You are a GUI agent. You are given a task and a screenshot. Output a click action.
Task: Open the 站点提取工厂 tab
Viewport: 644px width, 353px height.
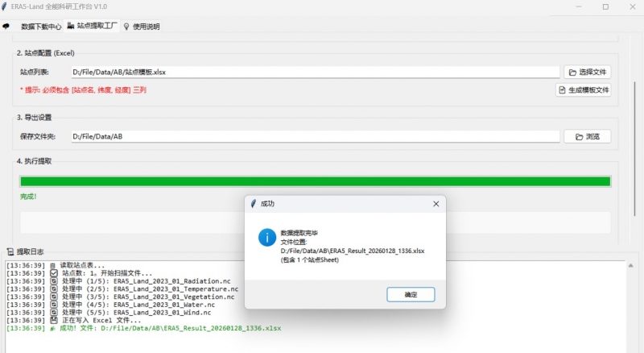(97, 26)
